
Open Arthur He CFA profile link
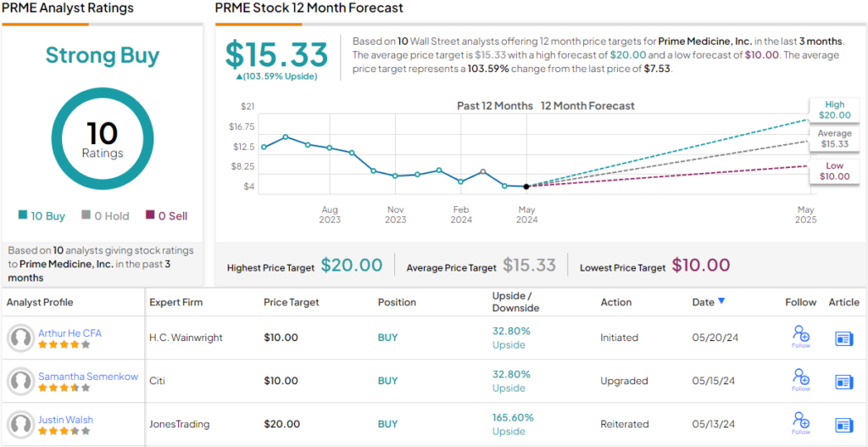coord(70,333)
